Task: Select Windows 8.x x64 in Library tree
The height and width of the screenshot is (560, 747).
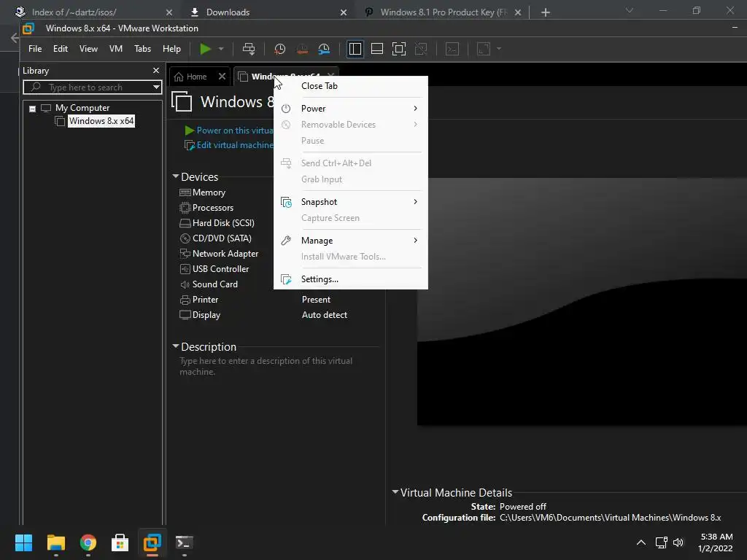Action: click(101, 121)
